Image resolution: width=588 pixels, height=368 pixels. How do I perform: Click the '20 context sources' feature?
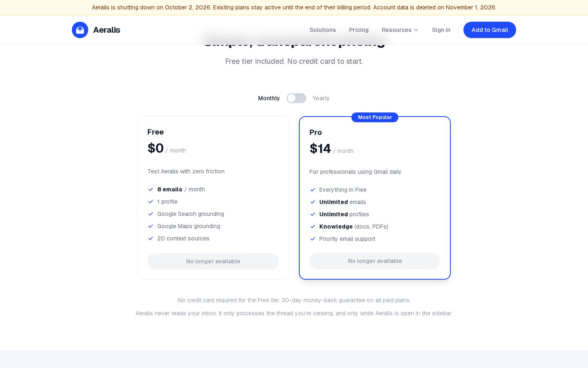pyautogui.click(x=183, y=238)
